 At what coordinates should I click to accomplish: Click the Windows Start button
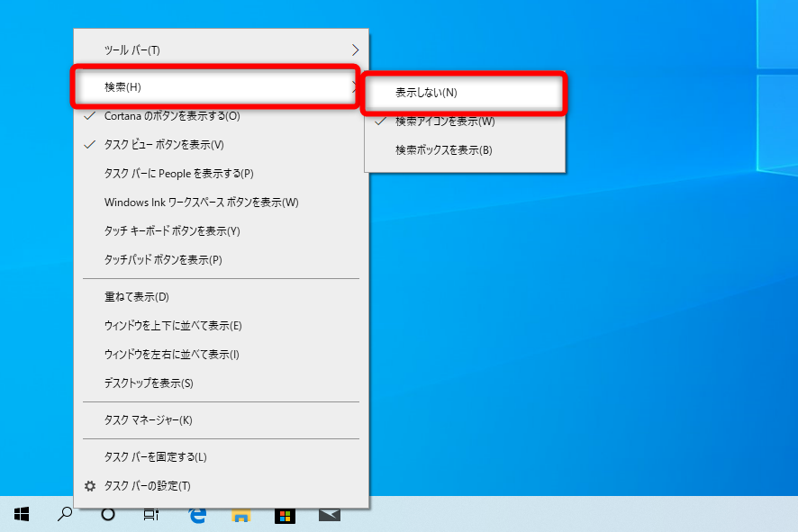point(22,514)
